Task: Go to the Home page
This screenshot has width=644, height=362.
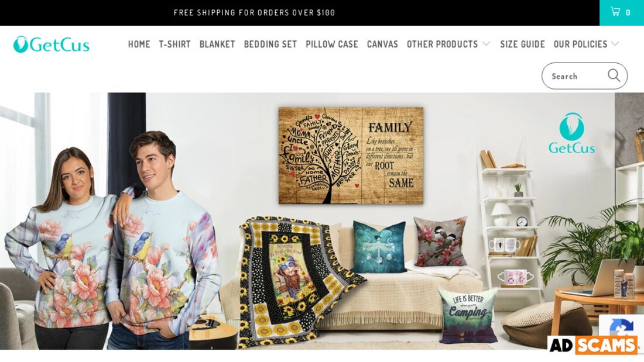Action: click(139, 44)
